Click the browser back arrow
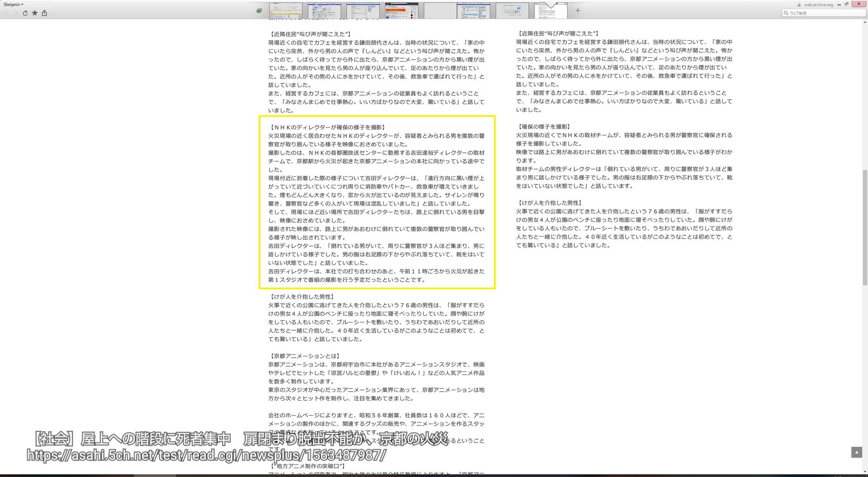The image size is (868, 477). [6, 13]
